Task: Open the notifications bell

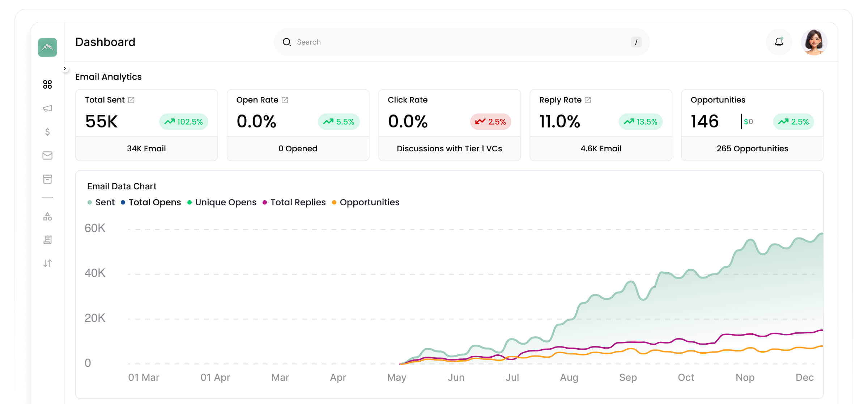Action: point(779,42)
